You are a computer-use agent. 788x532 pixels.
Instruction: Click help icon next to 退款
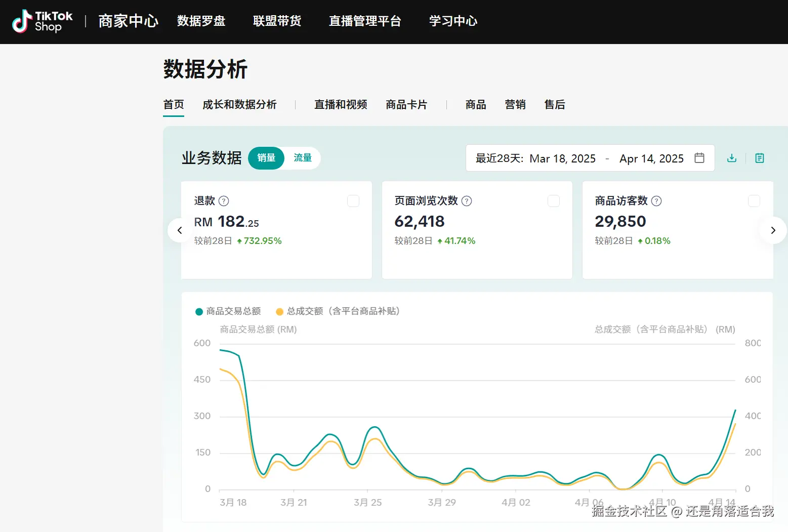point(224,201)
